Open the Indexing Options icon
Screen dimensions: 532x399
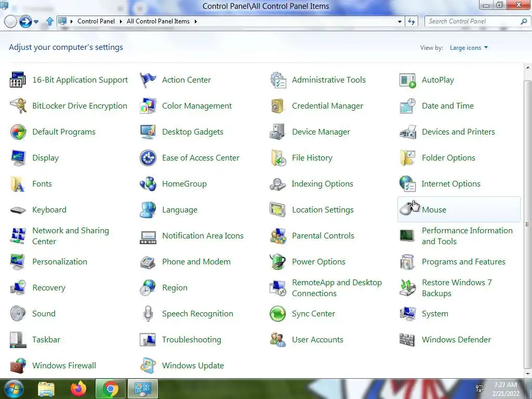click(x=278, y=184)
